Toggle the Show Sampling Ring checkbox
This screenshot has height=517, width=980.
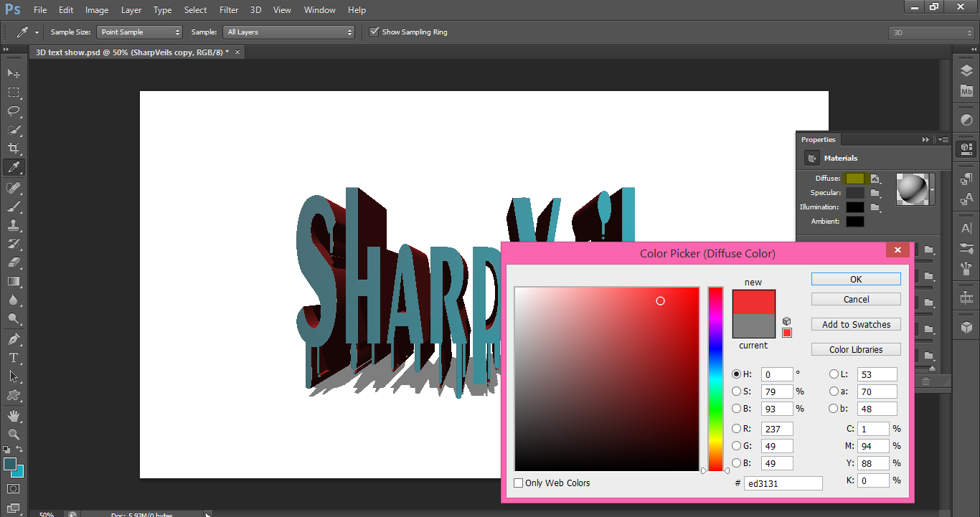coord(374,32)
